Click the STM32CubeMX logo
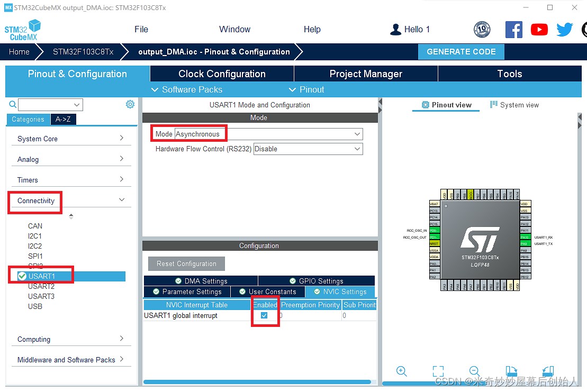 pos(22,30)
